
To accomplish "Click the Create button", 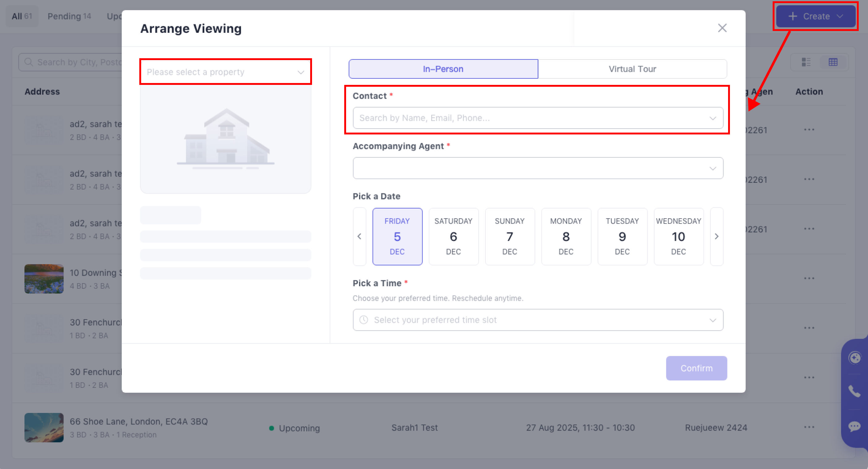I will click(x=815, y=16).
